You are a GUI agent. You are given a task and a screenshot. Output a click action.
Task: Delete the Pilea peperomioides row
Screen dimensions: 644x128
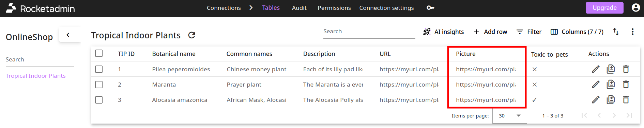(626, 69)
